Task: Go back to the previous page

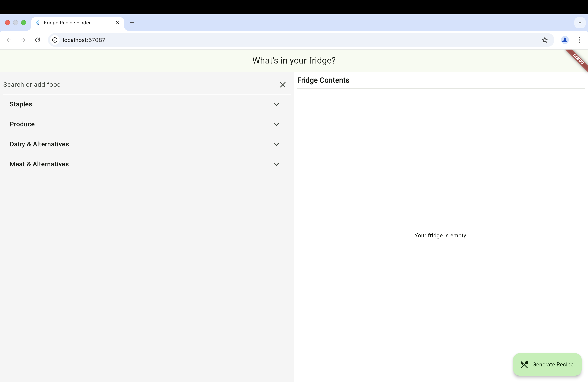Action: (9, 40)
